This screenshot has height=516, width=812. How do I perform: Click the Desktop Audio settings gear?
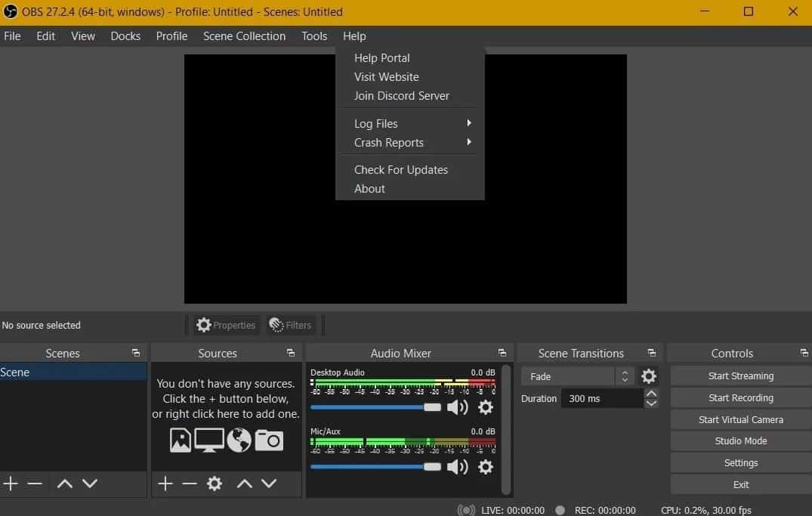point(486,407)
